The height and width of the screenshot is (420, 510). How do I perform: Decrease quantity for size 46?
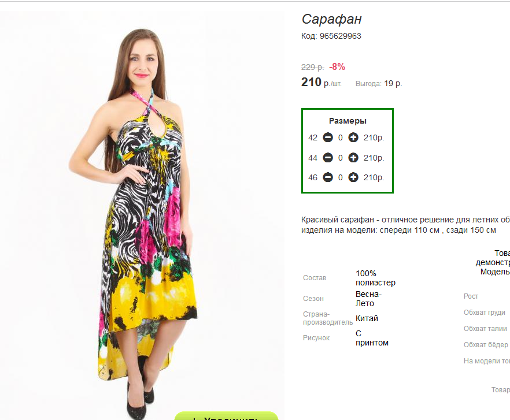[x=328, y=177]
